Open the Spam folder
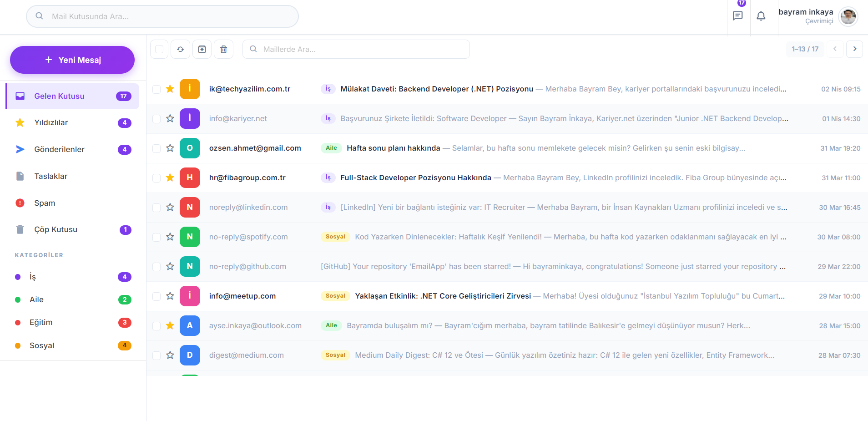 click(x=73, y=203)
